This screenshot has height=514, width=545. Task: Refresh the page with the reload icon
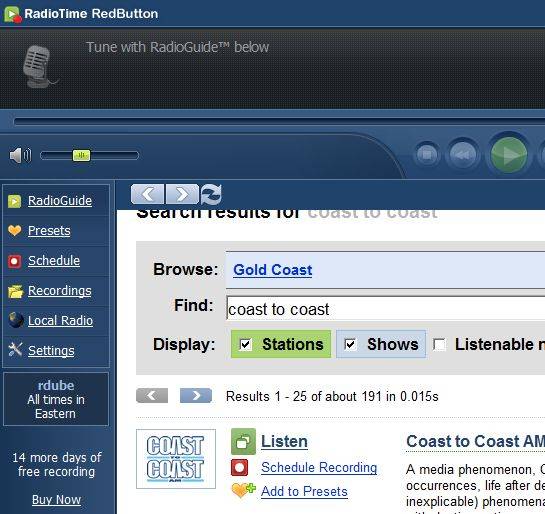coord(211,194)
